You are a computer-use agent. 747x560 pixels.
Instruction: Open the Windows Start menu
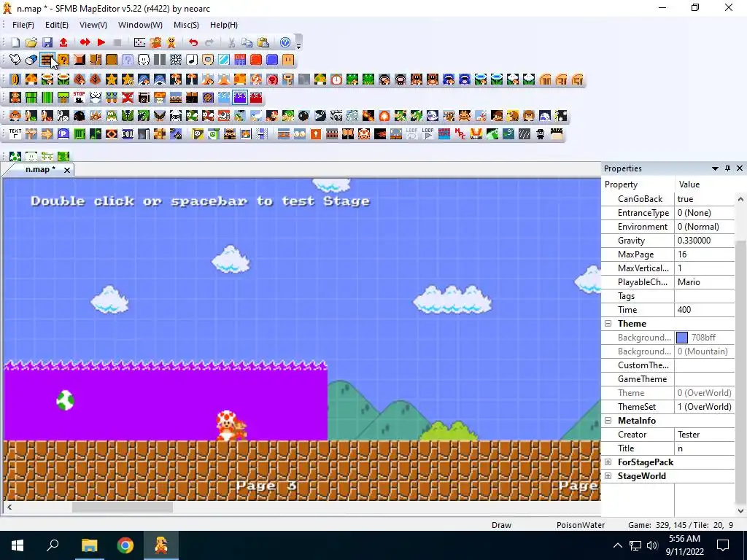point(18,545)
